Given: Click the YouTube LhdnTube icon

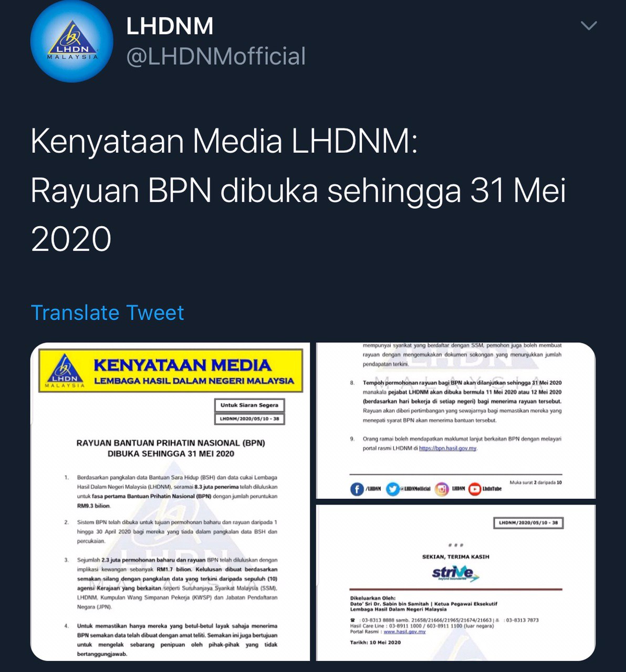Looking at the screenshot, I should pos(475,489).
